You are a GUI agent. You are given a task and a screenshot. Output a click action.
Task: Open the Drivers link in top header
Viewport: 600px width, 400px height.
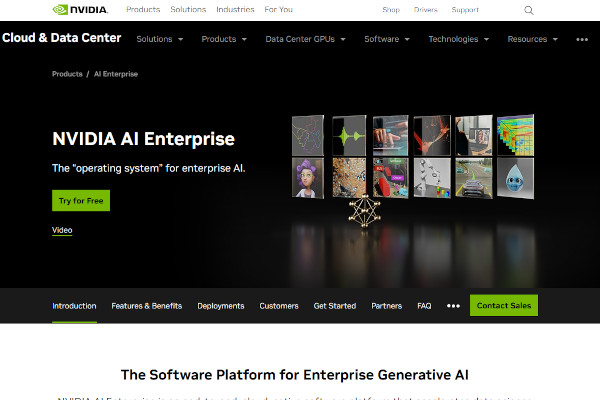(x=426, y=10)
